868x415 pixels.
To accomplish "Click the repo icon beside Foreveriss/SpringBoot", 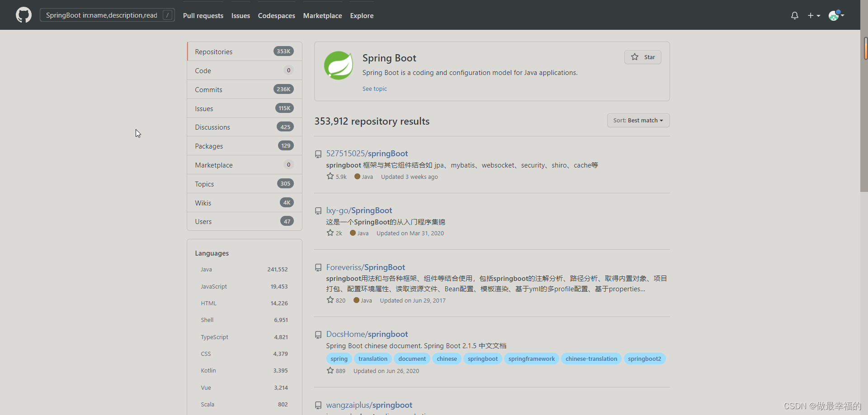I will click(318, 268).
